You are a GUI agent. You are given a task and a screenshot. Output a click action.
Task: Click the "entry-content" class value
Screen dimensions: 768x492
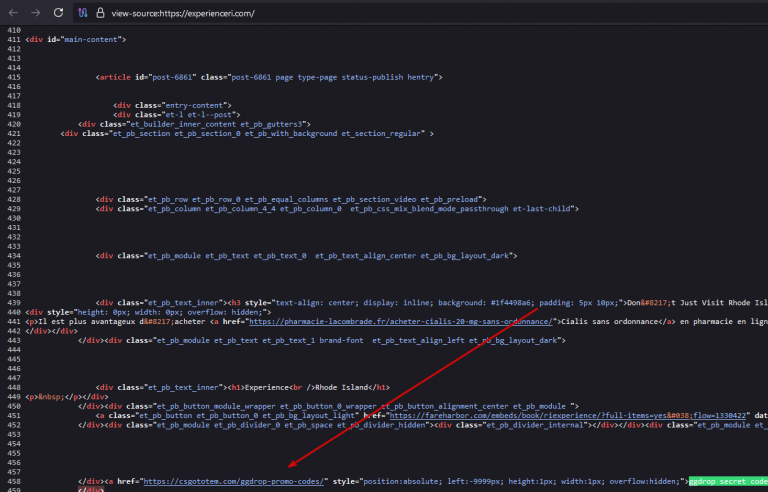pos(194,105)
